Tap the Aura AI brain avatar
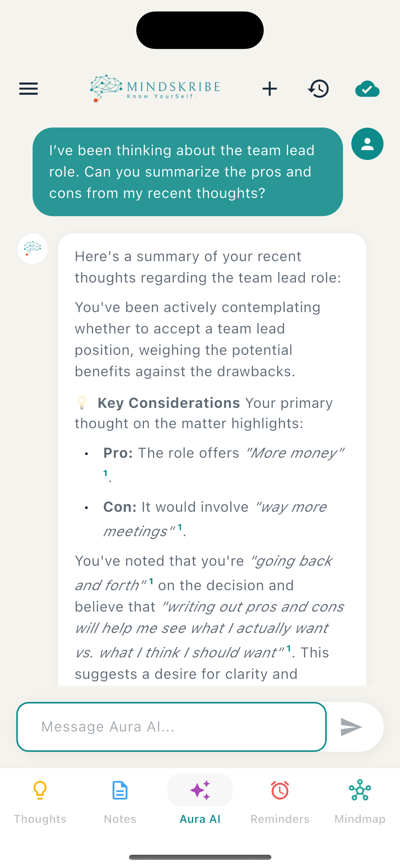The width and height of the screenshot is (400, 868). (33, 249)
